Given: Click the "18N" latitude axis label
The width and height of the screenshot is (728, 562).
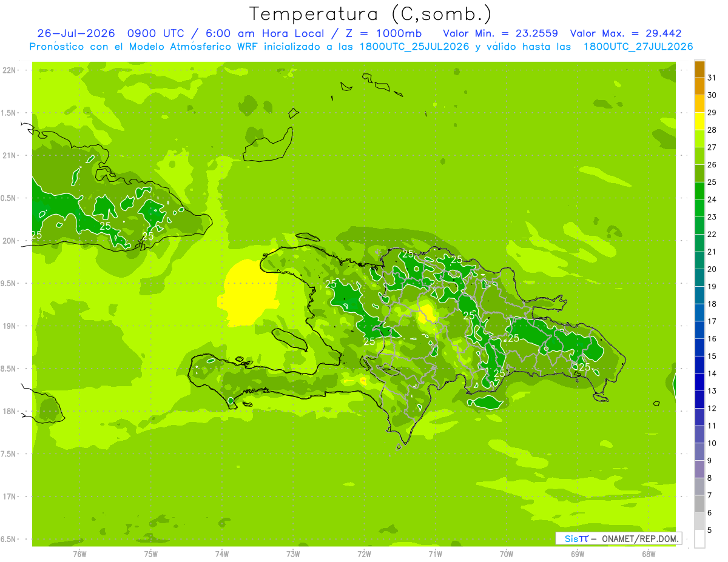Looking at the screenshot, I should tap(10, 411).
